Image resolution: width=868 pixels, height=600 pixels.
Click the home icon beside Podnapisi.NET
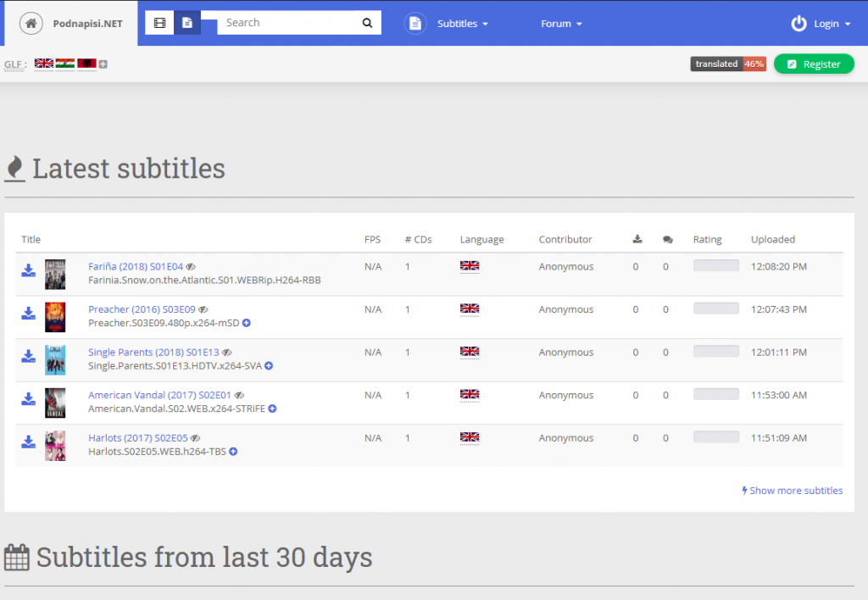pyautogui.click(x=31, y=24)
